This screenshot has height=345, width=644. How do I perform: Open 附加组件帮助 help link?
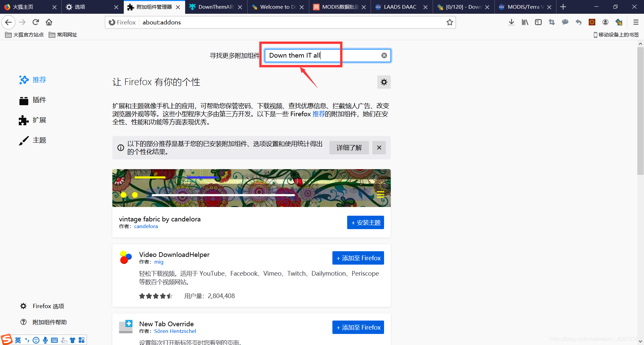click(x=44, y=322)
